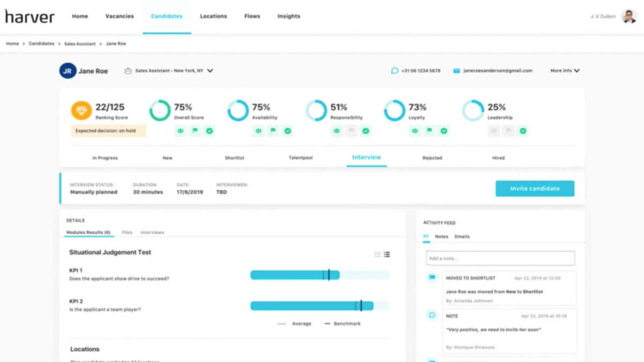Click flag icon under Overall Score
Screen dimensions: 644x362
(195, 131)
